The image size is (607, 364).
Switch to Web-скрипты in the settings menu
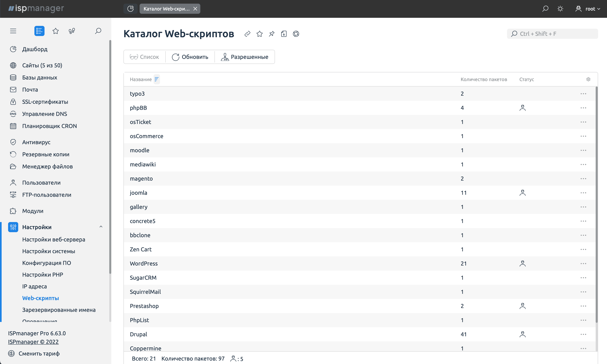40,298
